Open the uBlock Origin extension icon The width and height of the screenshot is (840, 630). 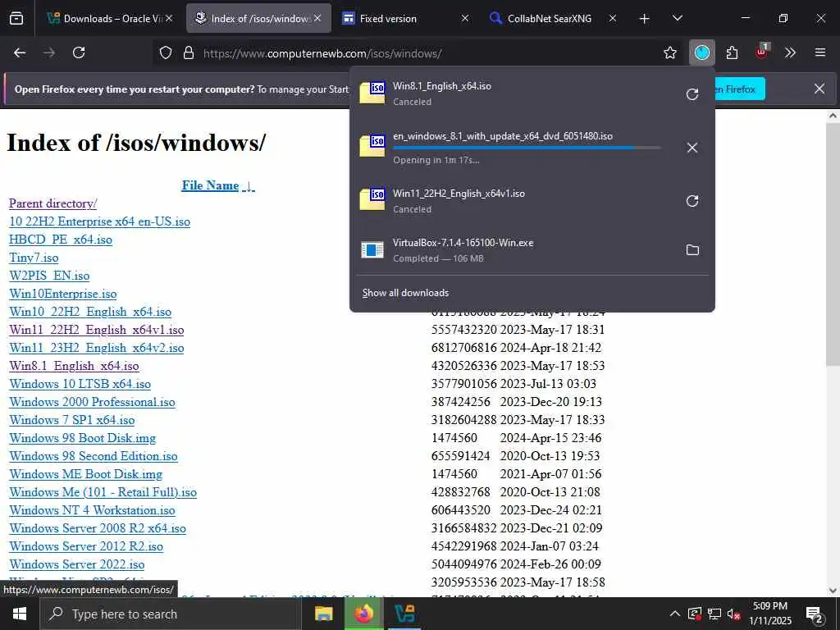(x=762, y=52)
